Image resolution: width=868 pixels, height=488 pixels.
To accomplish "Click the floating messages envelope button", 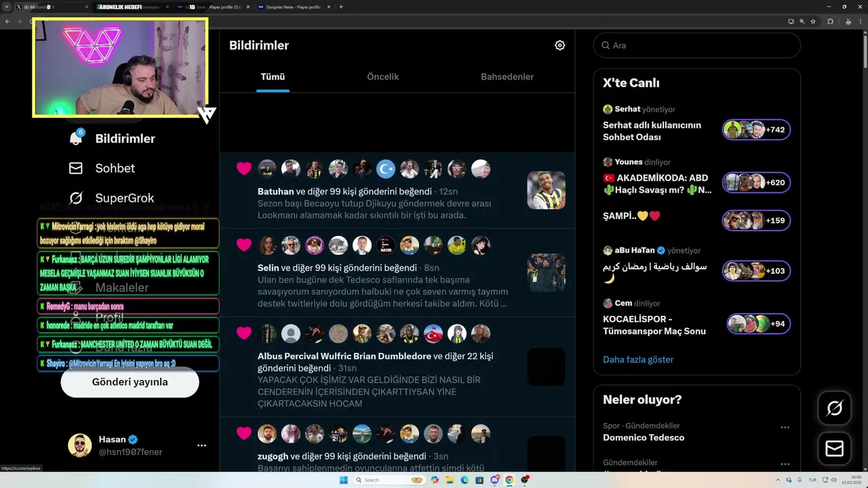I will 835,449.
